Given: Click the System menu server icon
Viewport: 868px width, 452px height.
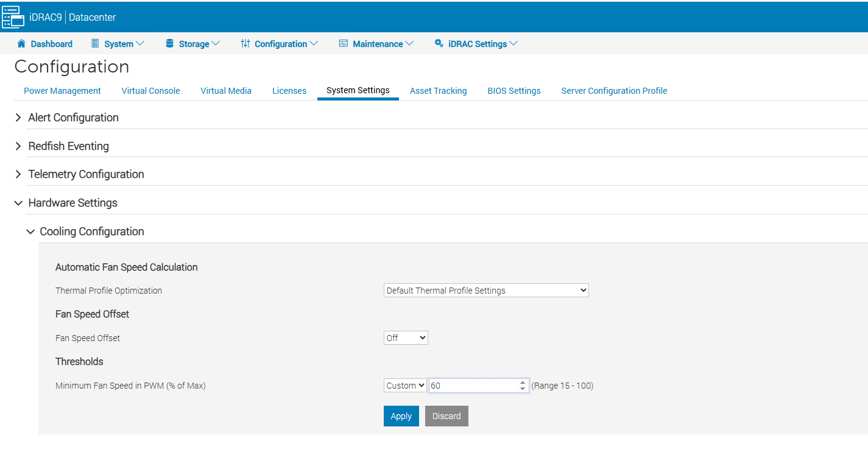Looking at the screenshot, I should point(95,44).
